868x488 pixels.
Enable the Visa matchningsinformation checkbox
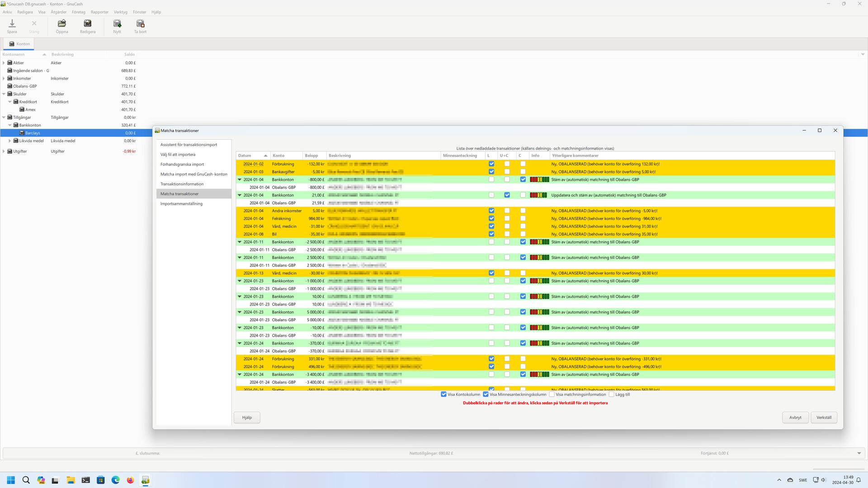[552, 394]
